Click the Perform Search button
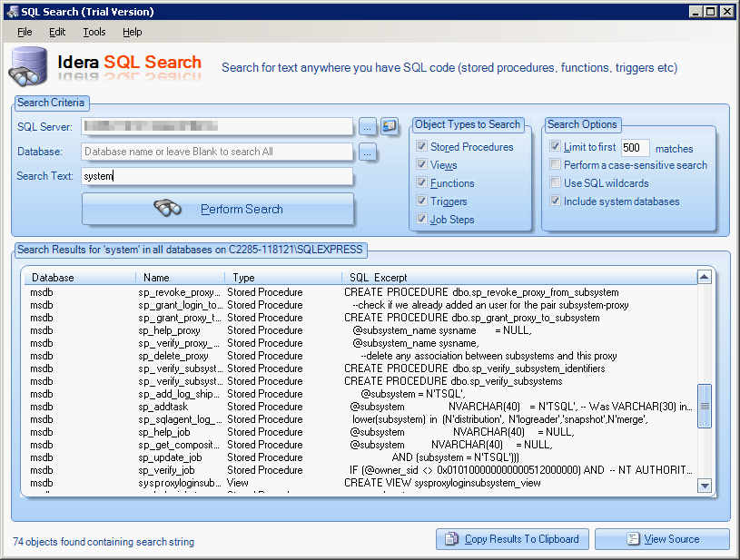Viewport: 740px width, 560px height. coord(218,209)
